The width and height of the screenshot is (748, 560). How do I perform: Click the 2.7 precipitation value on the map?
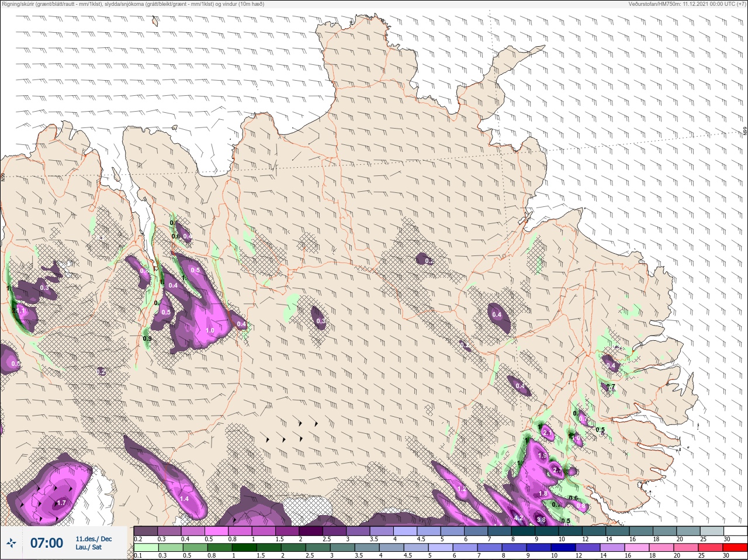click(x=557, y=470)
